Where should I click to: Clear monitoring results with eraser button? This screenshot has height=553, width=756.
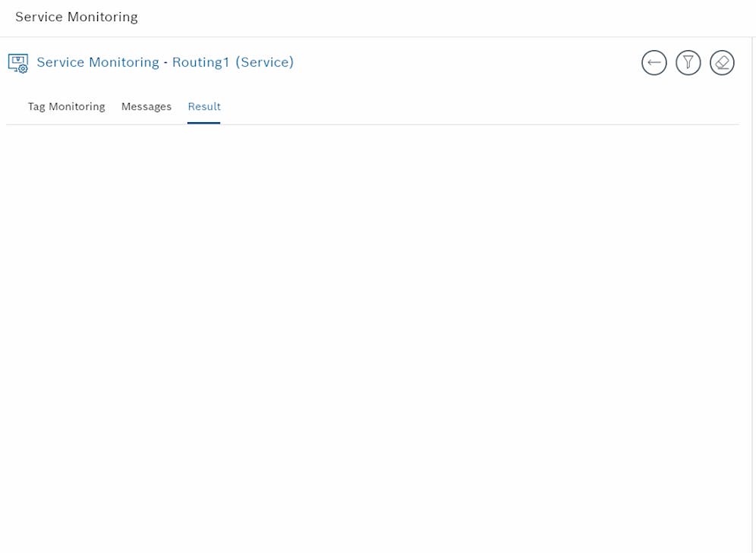click(x=722, y=63)
